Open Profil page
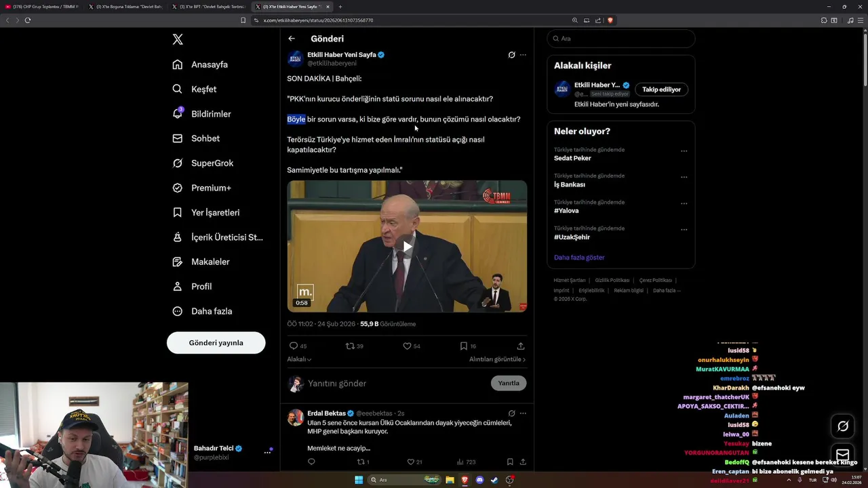The width and height of the screenshot is (868, 488). point(192,287)
